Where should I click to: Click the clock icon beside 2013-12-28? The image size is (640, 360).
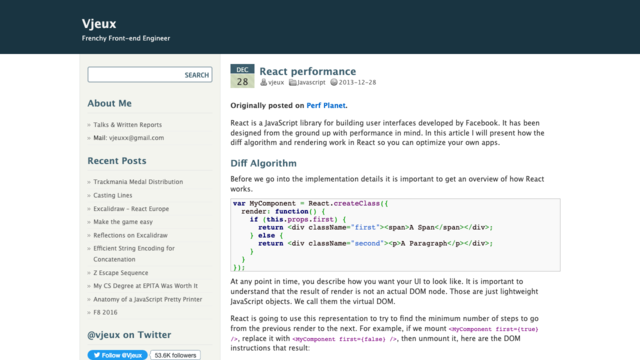pos(334,82)
